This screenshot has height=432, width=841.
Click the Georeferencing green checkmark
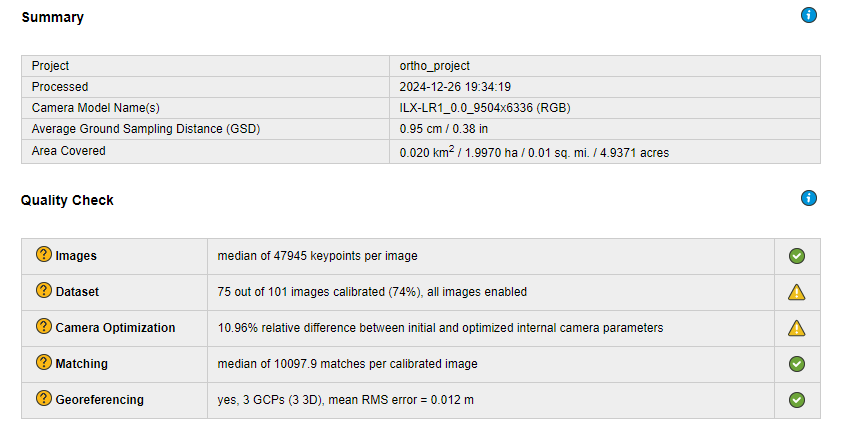coord(797,400)
